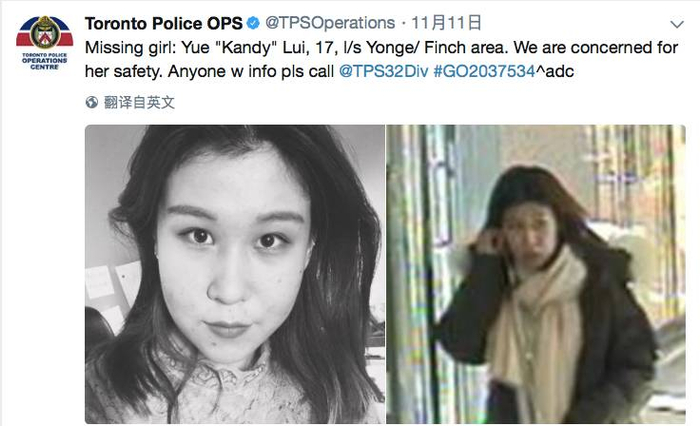
Task: Click the "Anyone w info pls call" text
Action: [250, 71]
